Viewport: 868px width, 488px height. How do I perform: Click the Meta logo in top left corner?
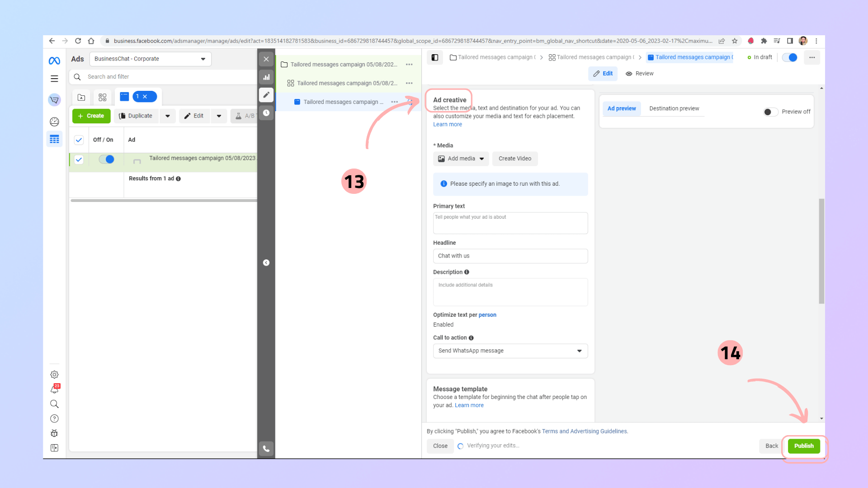tap(54, 60)
